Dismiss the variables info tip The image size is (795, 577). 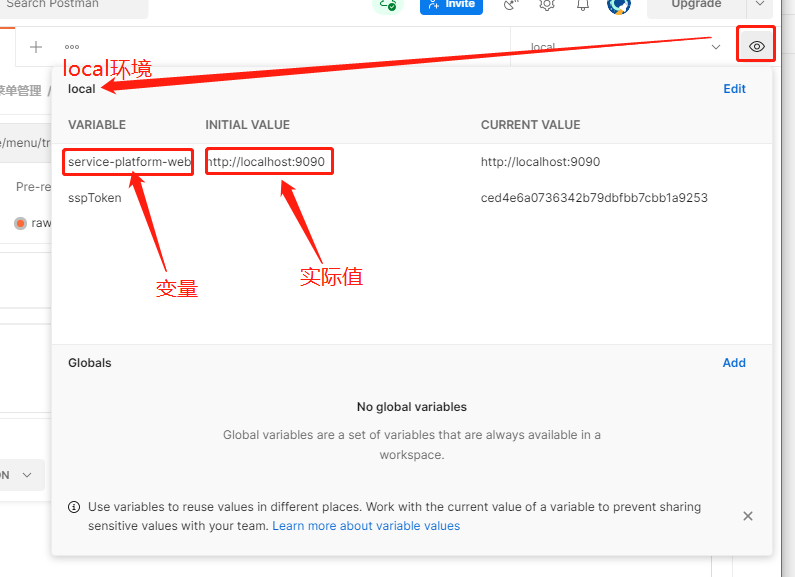[x=747, y=516]
